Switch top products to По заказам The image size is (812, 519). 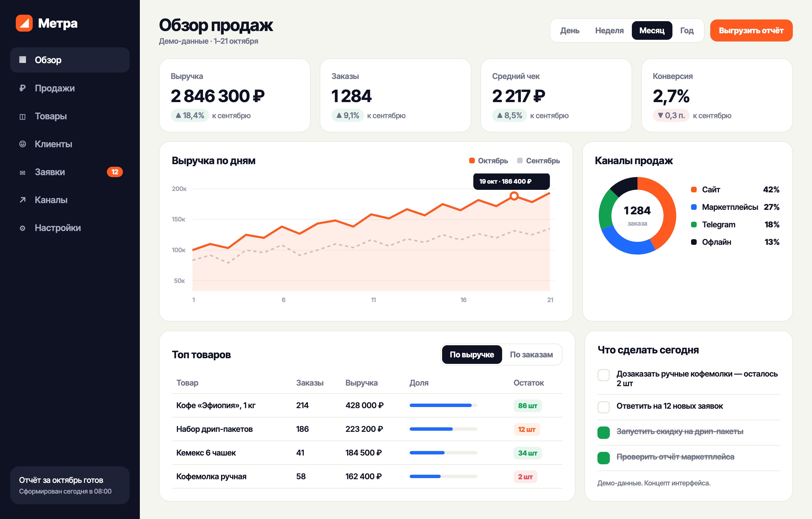[531, 354]
